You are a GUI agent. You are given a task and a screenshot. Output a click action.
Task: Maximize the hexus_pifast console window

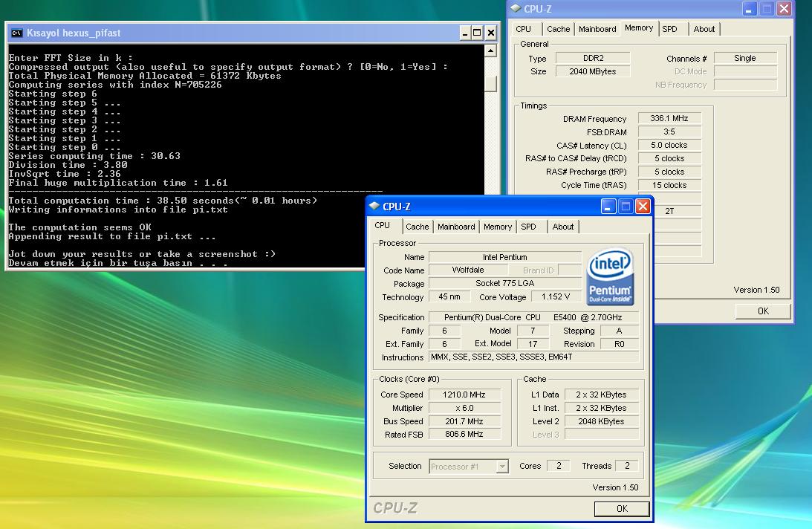click(x=478, y=33)
